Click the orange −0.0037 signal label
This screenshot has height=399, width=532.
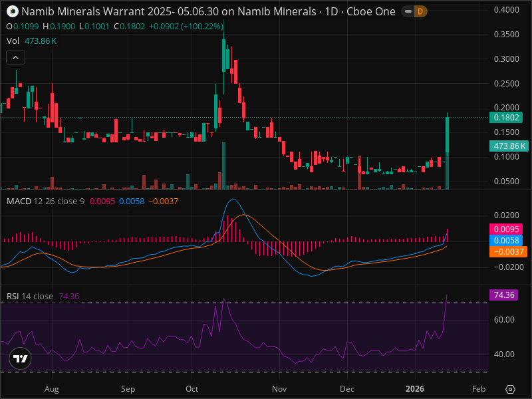tap(508, 251)
